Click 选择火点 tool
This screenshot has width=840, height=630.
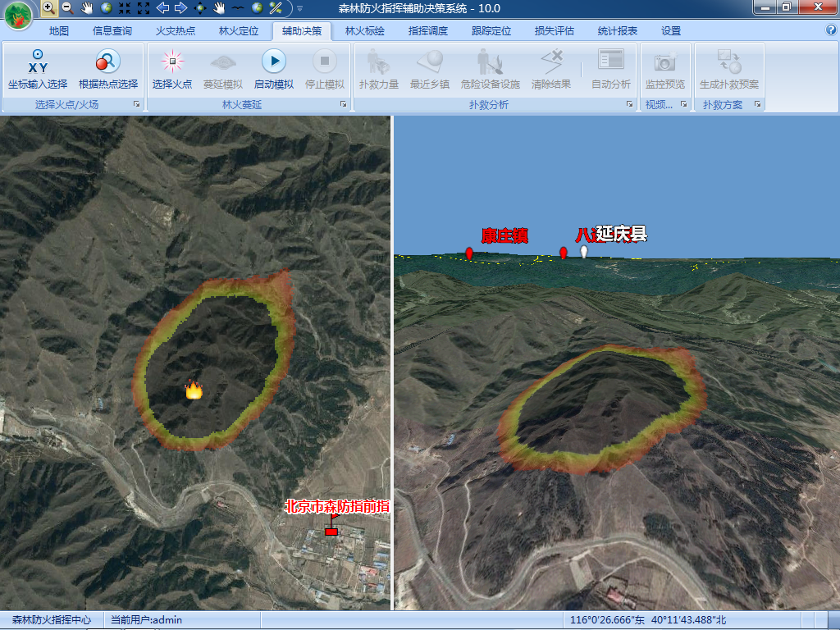(x=172, y=69)
